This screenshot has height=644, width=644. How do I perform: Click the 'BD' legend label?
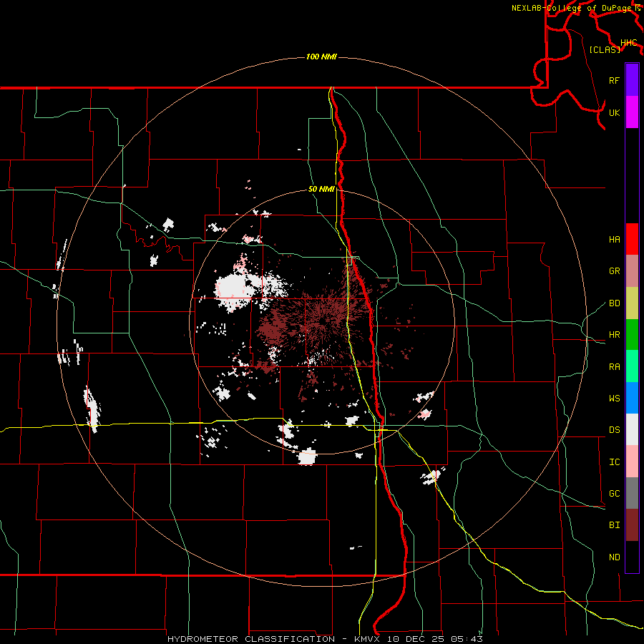point(614,303)
